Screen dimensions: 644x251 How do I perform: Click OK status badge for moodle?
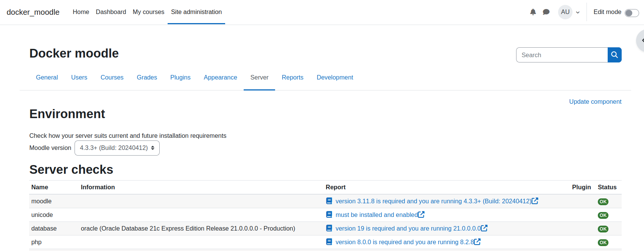[603, 202]
